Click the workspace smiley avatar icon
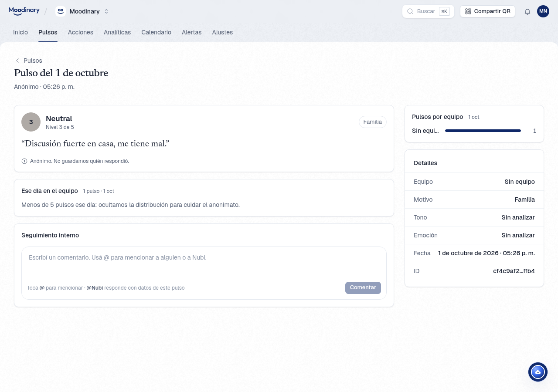The width and height of the screenshot is (558, 392). [x=61, y=11]
